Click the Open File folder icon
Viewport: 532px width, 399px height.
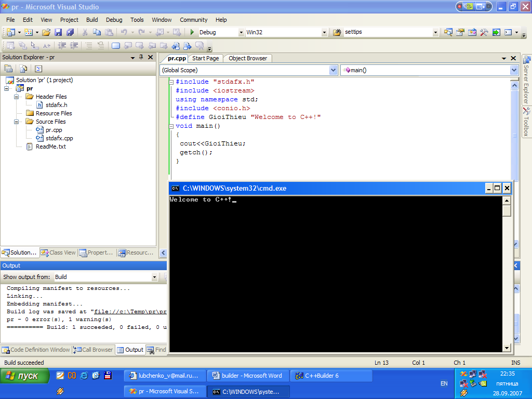click(46, 32)
